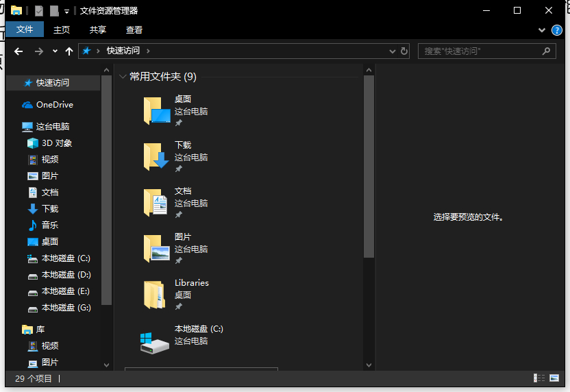The height and width of the screenshot is (392, 570).
Task: Open 文档 in the sidebar
Action: tap(50, 193)
